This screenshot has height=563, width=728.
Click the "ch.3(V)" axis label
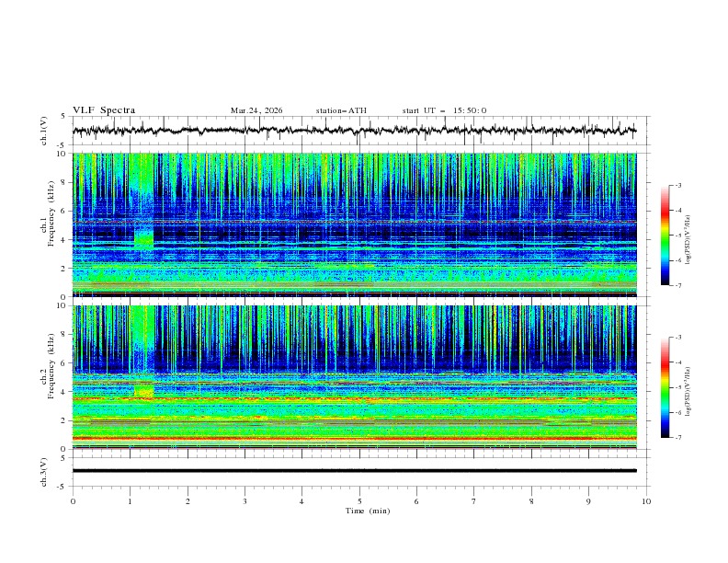44,472
